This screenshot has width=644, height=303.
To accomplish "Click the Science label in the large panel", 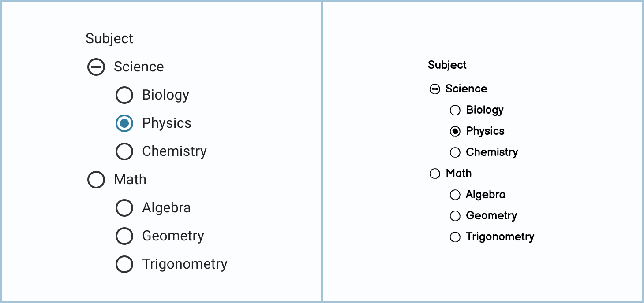I will 139,67.
